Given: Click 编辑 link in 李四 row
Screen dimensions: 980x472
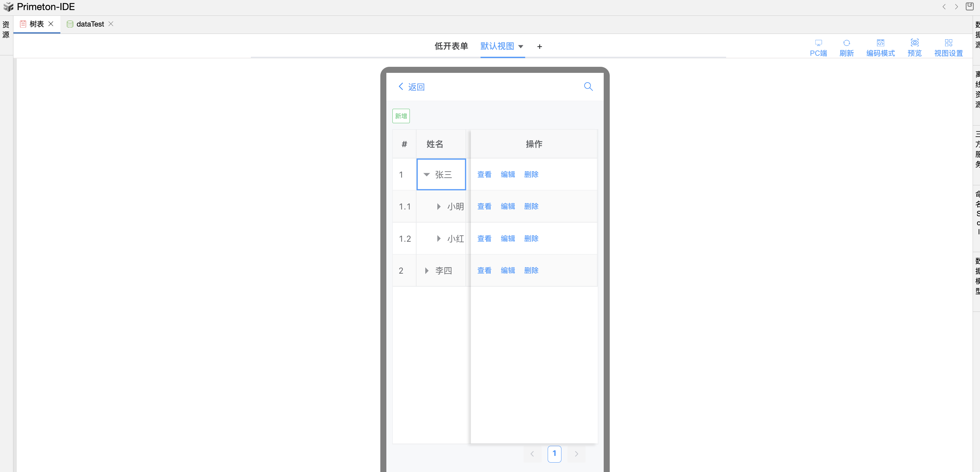Looking at the screenshot, I should tap(507, 271).
